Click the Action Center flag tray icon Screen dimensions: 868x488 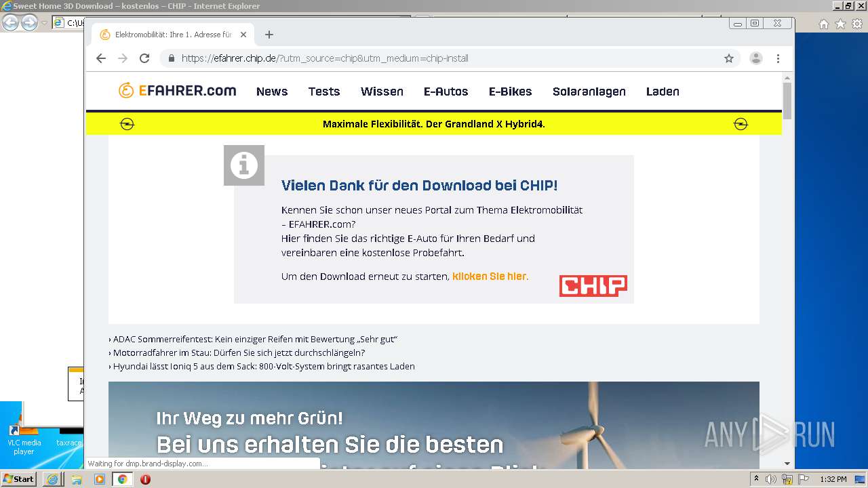pos(804,479)
